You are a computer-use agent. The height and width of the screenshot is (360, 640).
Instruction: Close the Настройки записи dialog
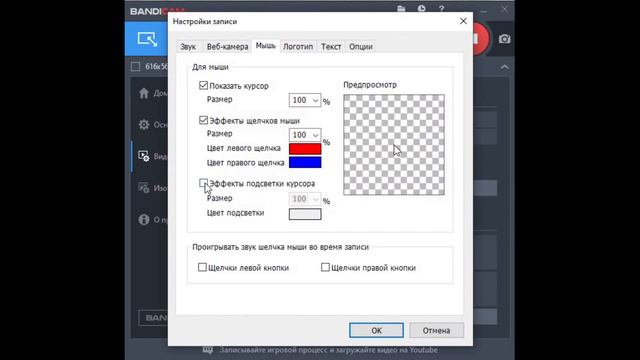click(463, 21)
